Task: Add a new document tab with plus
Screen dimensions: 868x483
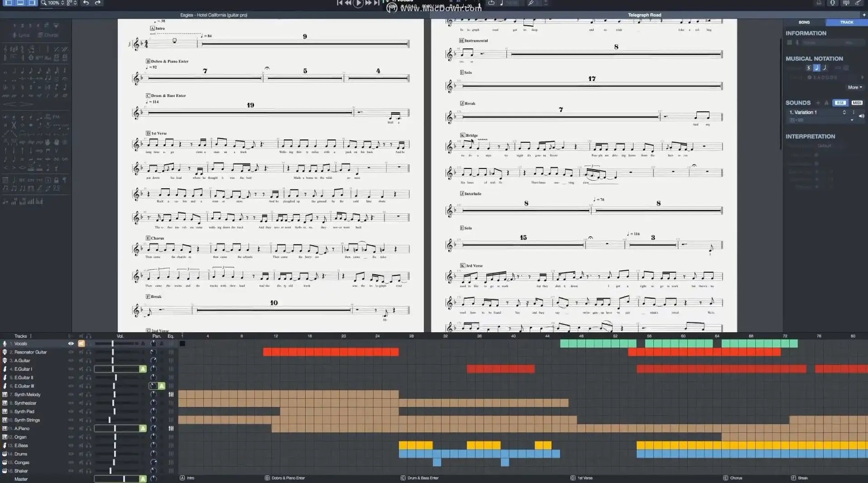Action: point(864,15)
